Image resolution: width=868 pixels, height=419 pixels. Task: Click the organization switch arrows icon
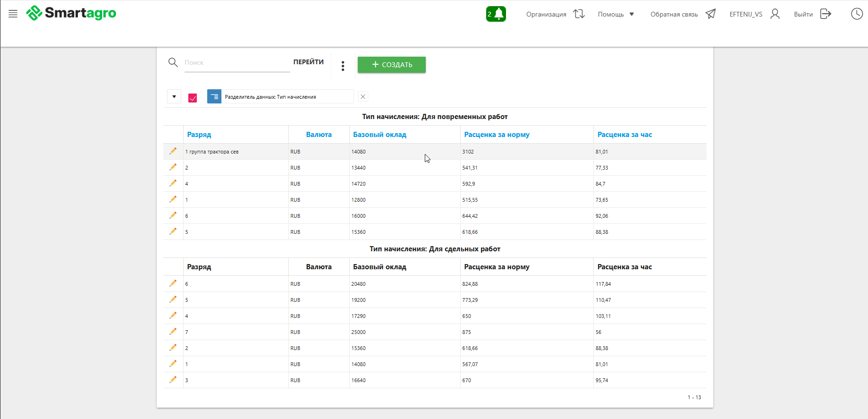point(579,14)
